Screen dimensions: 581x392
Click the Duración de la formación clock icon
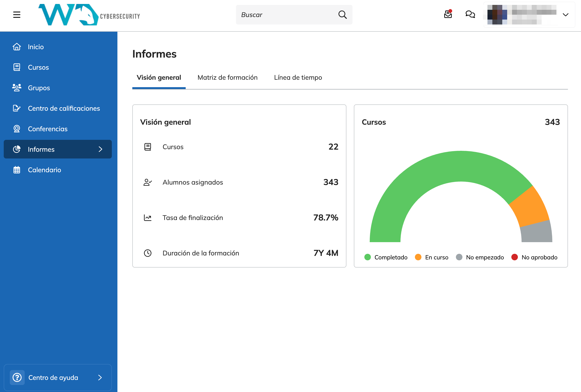click(148, 253)
